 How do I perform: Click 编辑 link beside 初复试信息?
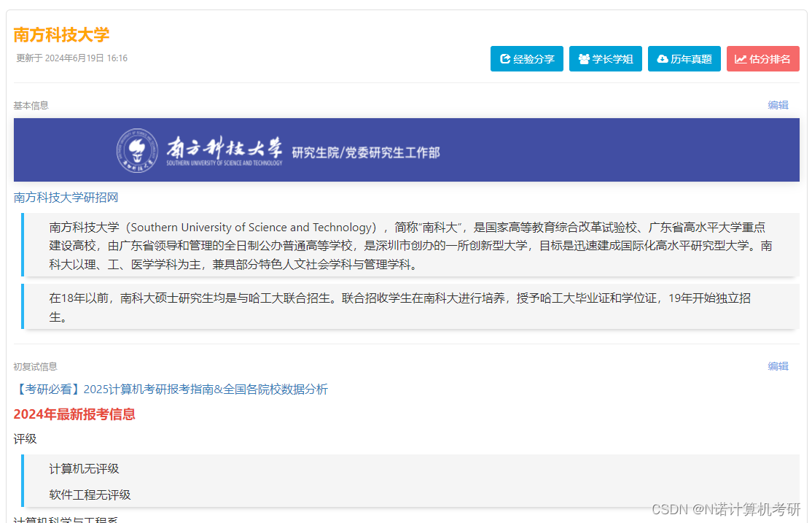pyautogui.click(x=778, y=366)
